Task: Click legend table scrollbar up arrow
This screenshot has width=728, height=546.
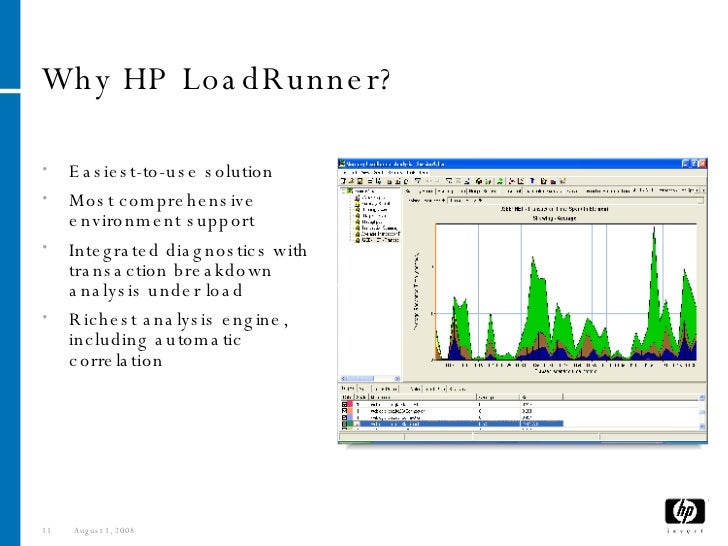Action: (702, 397)
